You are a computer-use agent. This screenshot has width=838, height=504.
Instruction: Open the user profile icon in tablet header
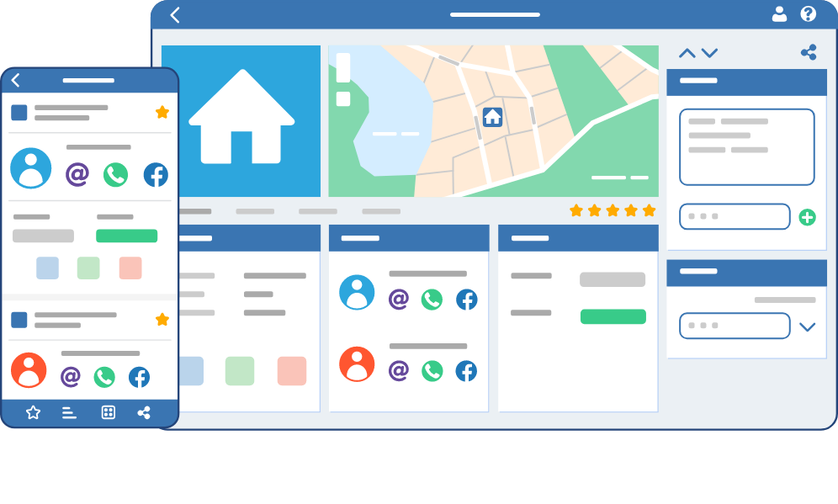tap(779, 14)
